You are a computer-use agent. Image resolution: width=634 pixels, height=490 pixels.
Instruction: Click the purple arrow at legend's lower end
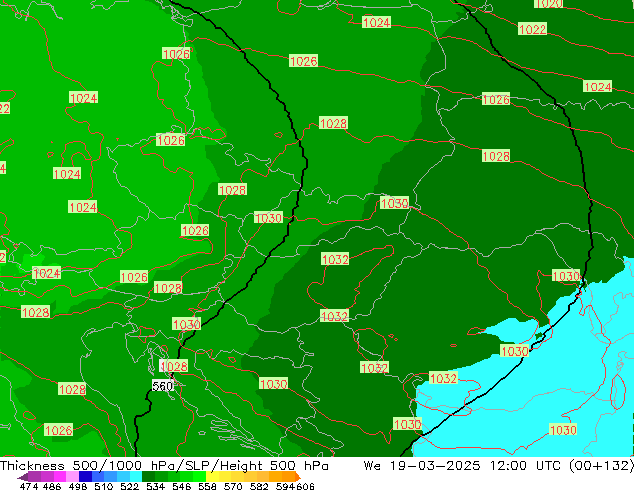(x=23, y=477)
